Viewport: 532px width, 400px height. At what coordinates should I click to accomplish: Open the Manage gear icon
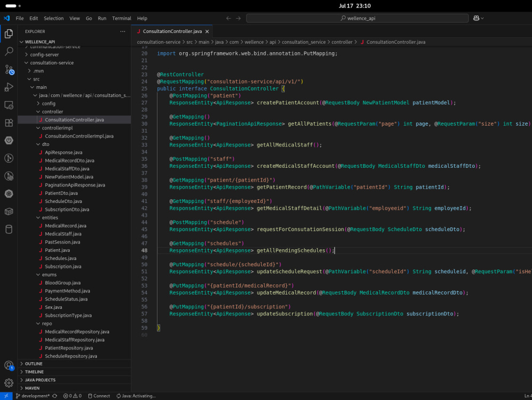click(x=9, y=383)
